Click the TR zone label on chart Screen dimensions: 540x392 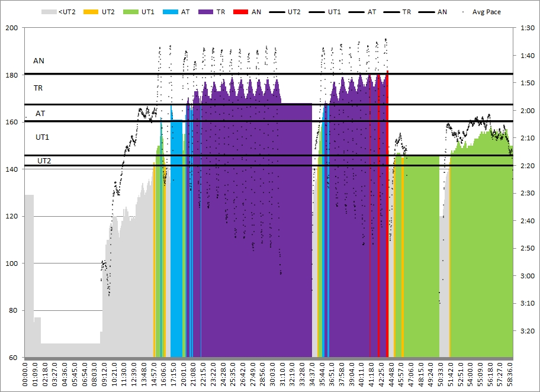coord(38,88)
